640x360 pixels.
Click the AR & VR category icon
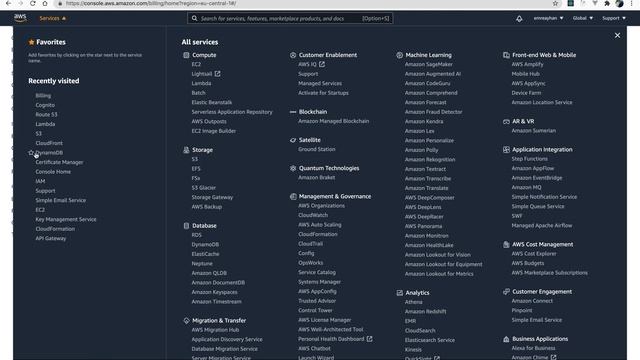tap(506, 121)
